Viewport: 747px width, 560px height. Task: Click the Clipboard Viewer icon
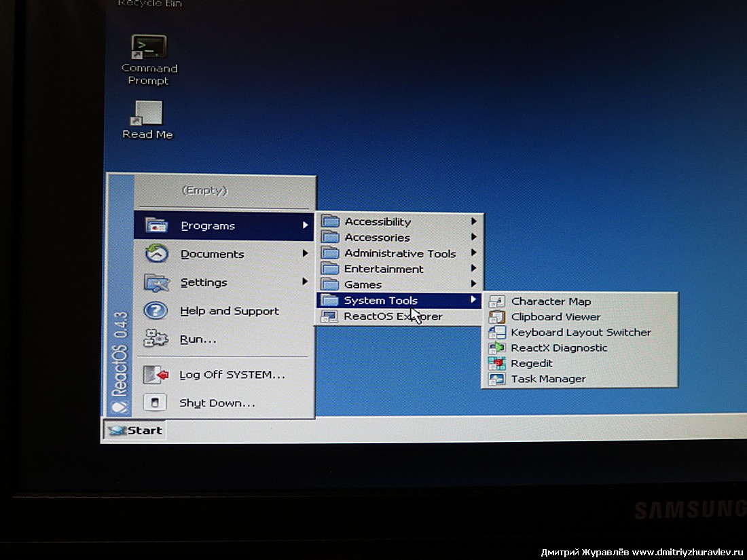click(497, 316)
